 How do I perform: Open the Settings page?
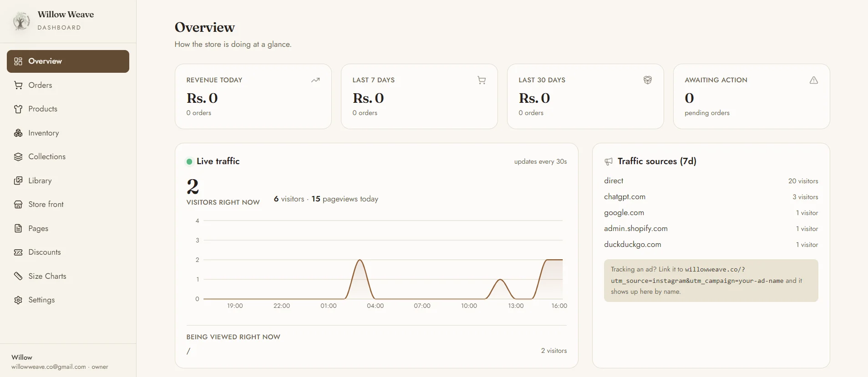point(68,300)
